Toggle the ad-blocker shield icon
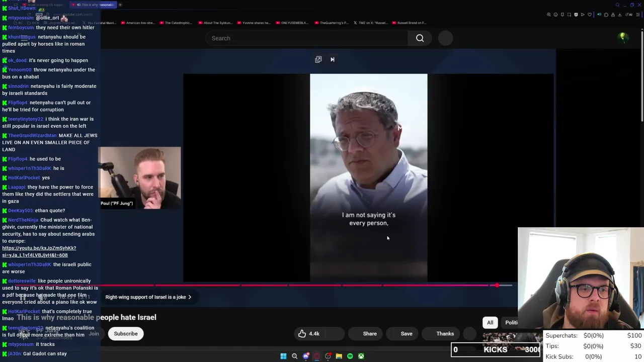 point(576,15)
